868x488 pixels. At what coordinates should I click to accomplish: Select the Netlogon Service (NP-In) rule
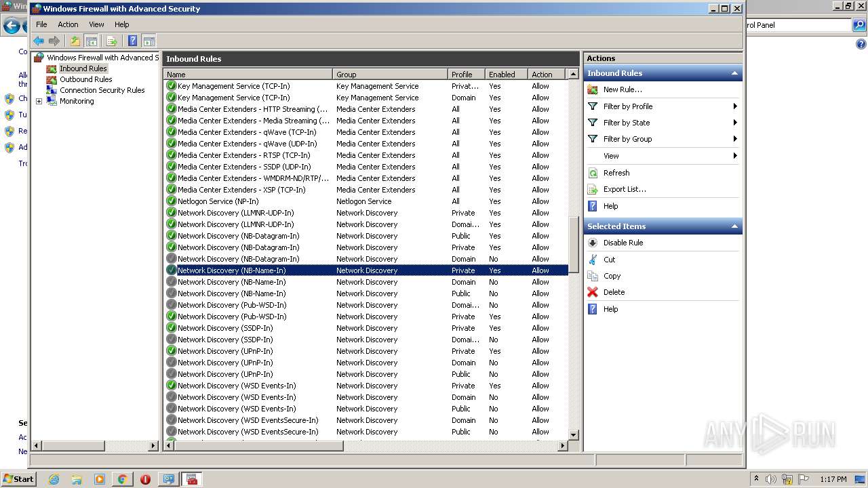click(366, 201)
